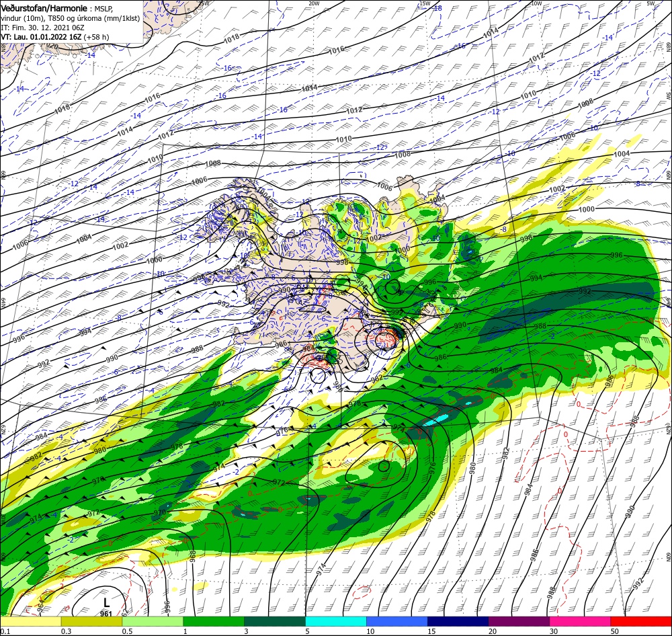Choose the navy 15 mm legend swatch
This screenshot has width=672, height=636.
[458, 621]
